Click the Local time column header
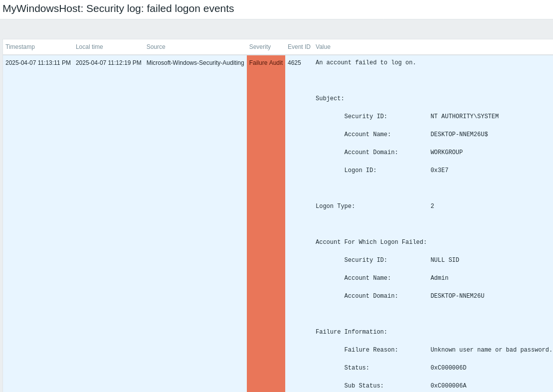The image size is (553, 392). pos(89,47)
